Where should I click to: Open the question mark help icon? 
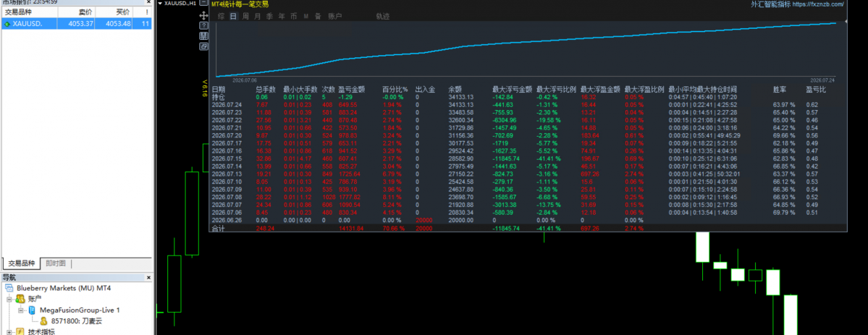pyautogui.click(x=203, y=26)
